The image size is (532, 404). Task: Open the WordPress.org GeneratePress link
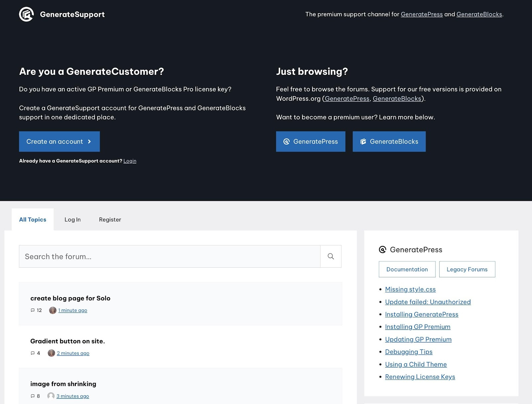click(x=347, y=99)
